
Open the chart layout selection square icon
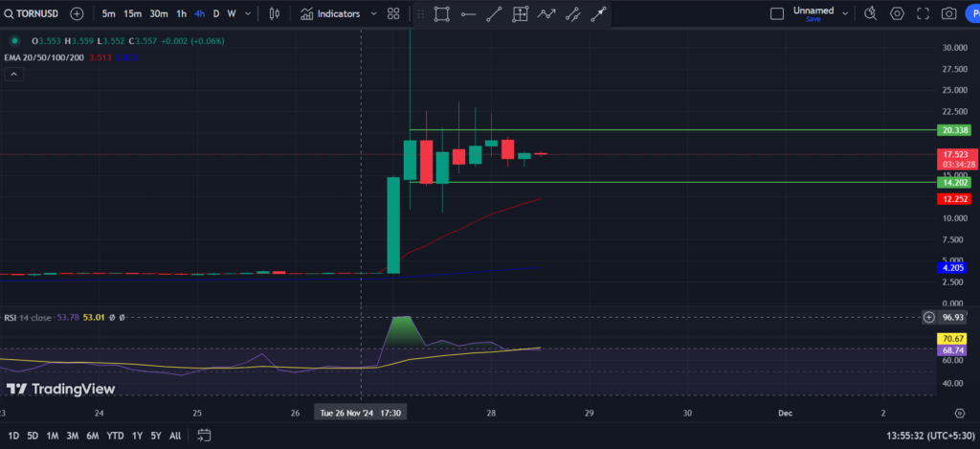tap(777, 13)
